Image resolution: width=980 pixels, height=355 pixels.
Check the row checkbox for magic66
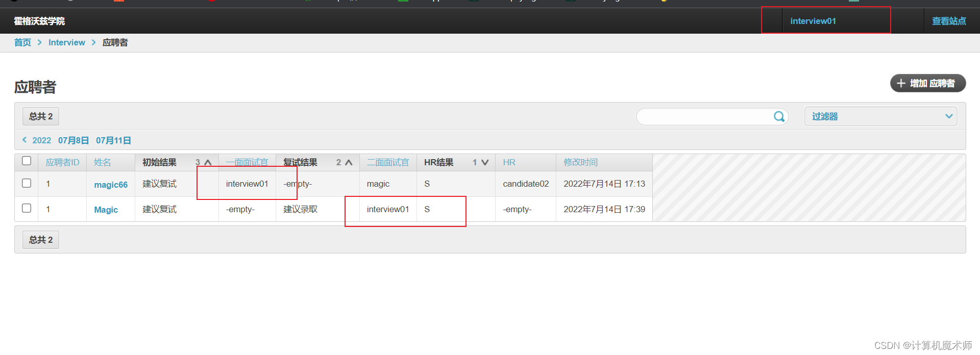point(27,183)
